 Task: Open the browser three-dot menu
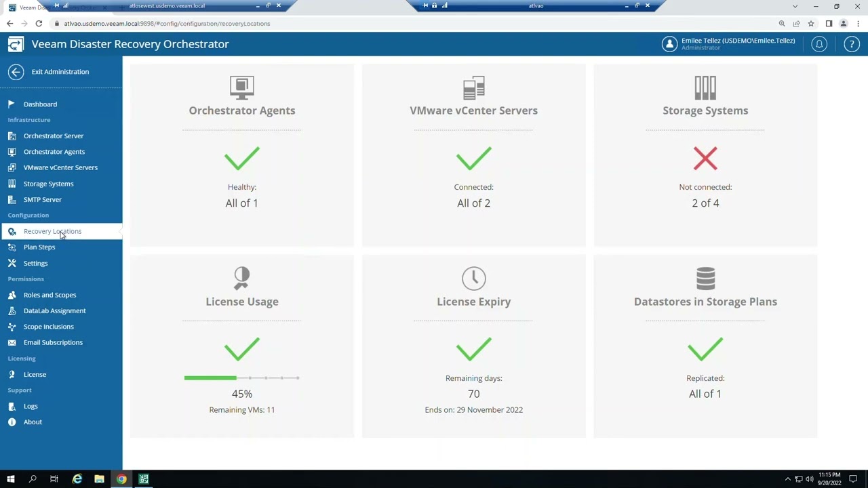859,24
